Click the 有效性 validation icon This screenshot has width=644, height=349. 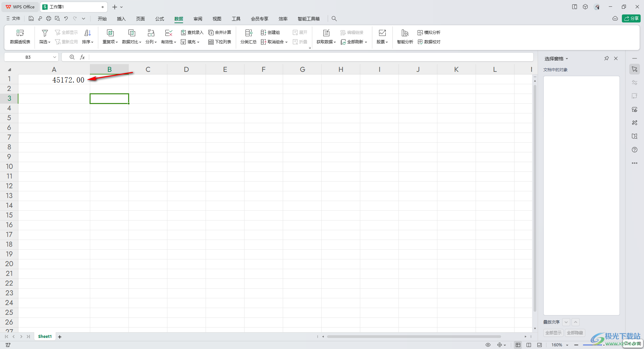coord(169,33)
